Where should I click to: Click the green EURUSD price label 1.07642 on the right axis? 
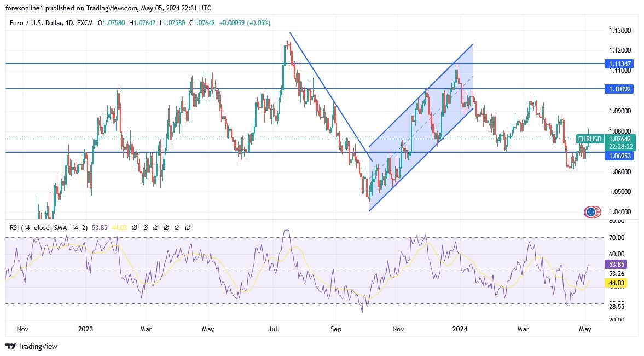(x=621, y=139)
